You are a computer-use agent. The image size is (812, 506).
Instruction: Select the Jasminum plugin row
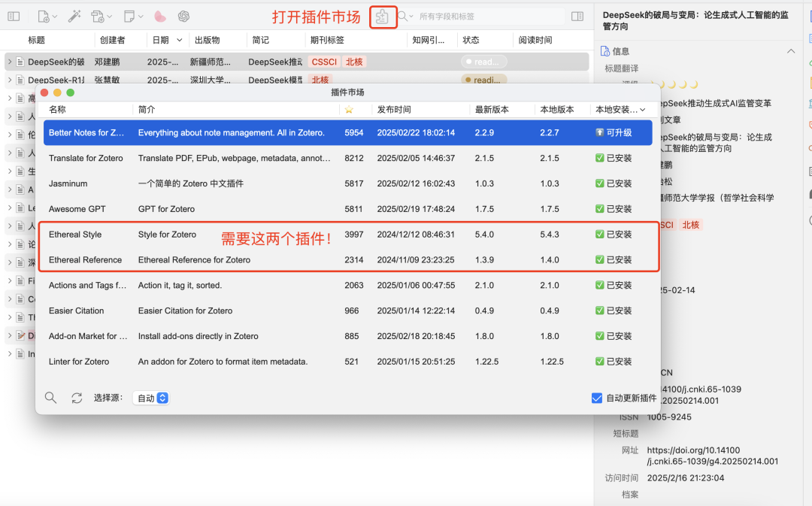click(347, 183)
